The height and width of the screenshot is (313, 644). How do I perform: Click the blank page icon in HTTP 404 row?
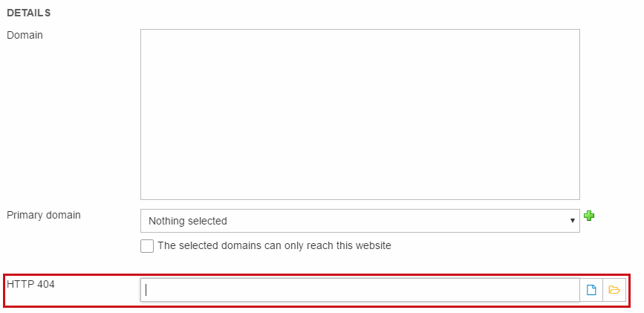(x=591, y=290)
